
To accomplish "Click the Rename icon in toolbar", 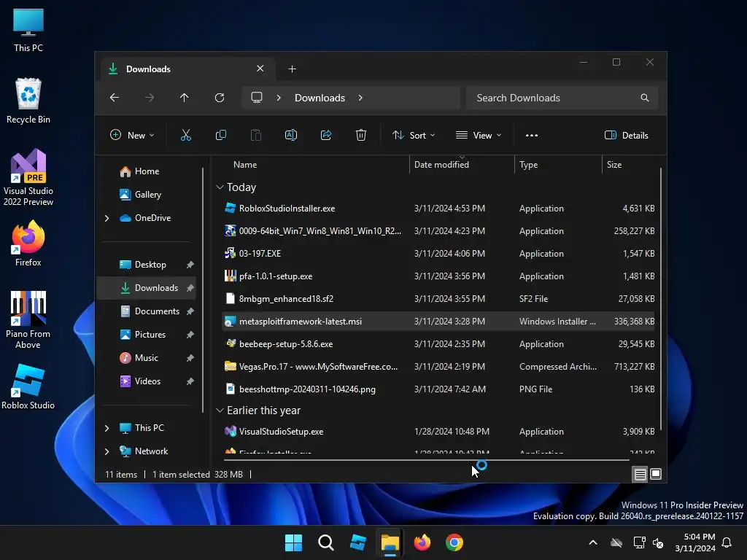I will click(290, 135).
